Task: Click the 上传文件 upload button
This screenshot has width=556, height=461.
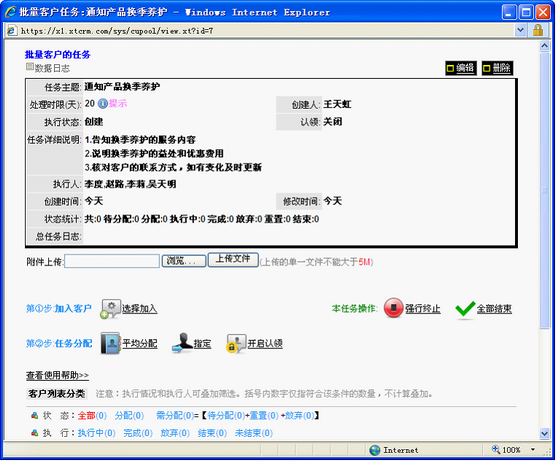Action: pos(233,260)
